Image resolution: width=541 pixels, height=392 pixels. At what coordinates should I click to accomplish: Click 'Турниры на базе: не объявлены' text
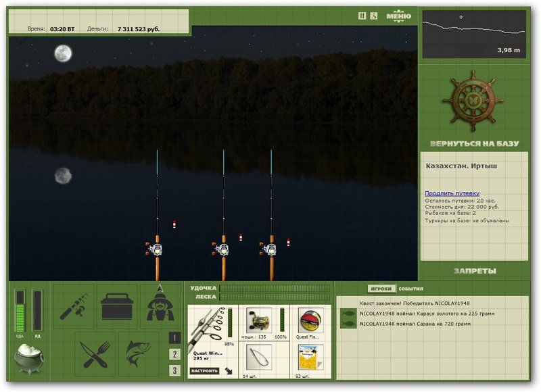pyautogui.click(x=467, y=220)
